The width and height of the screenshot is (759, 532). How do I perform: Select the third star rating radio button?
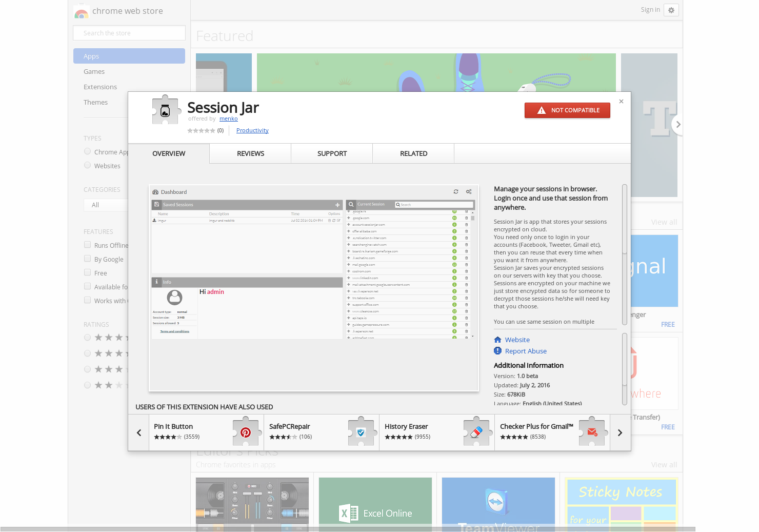(x=87, y=369)
